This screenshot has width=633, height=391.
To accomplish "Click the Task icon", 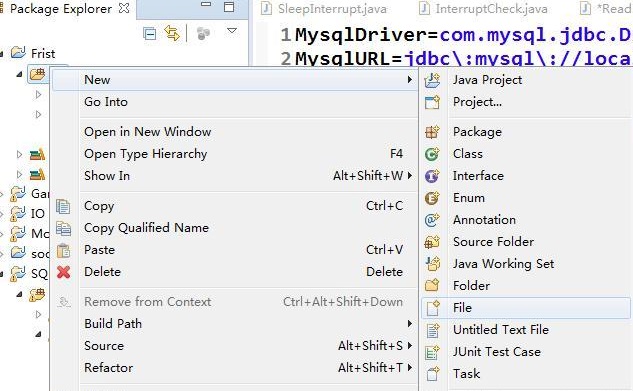I will tap(433, 374).
